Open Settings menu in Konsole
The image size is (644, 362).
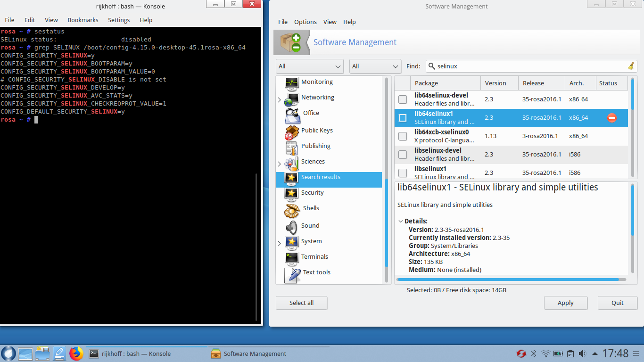click(x=119, y=20)
